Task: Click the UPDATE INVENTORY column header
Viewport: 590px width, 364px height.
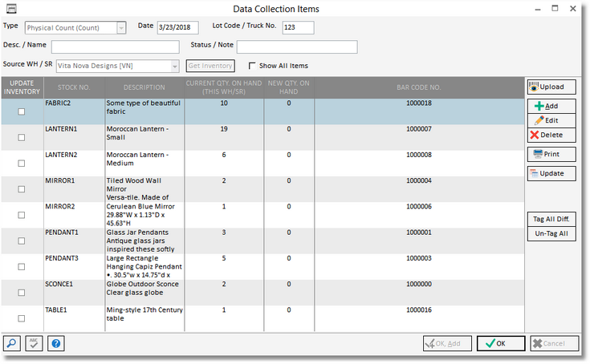Action: (x=22, y=87)
